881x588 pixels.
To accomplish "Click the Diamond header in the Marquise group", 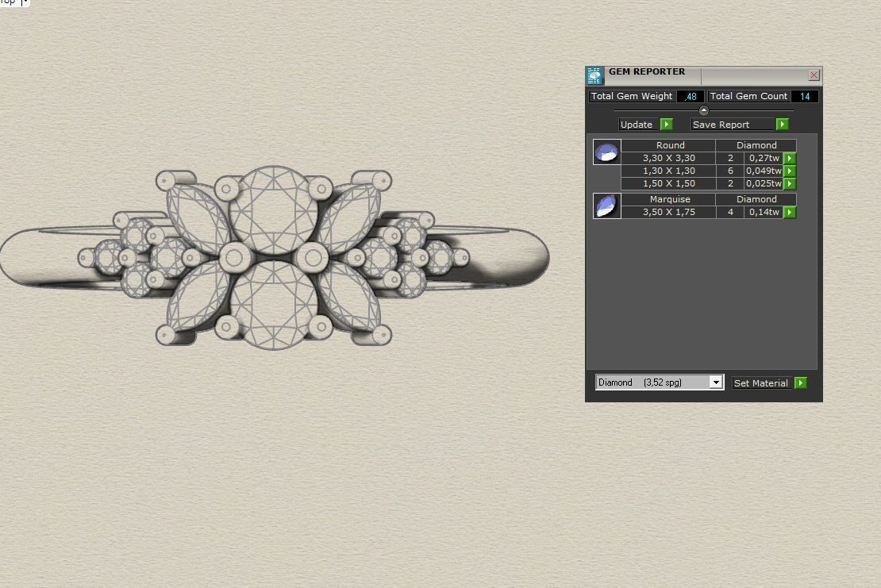I will pos(756,199).
